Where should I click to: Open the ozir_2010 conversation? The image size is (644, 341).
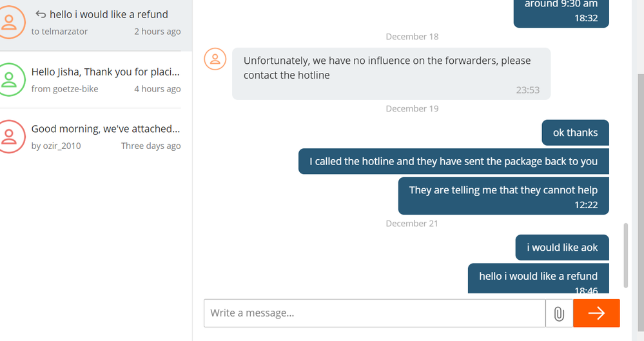(x=90, y=137)
